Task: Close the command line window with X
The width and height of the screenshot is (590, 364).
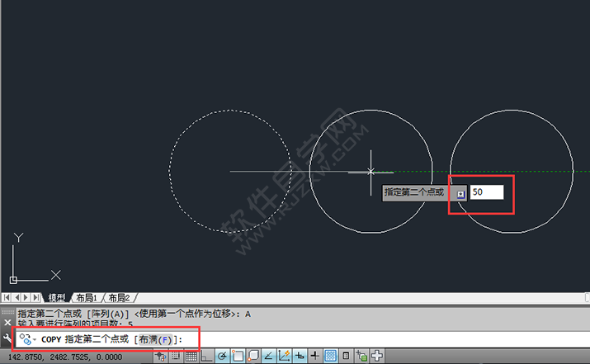Action: click(x=7, y=323)
